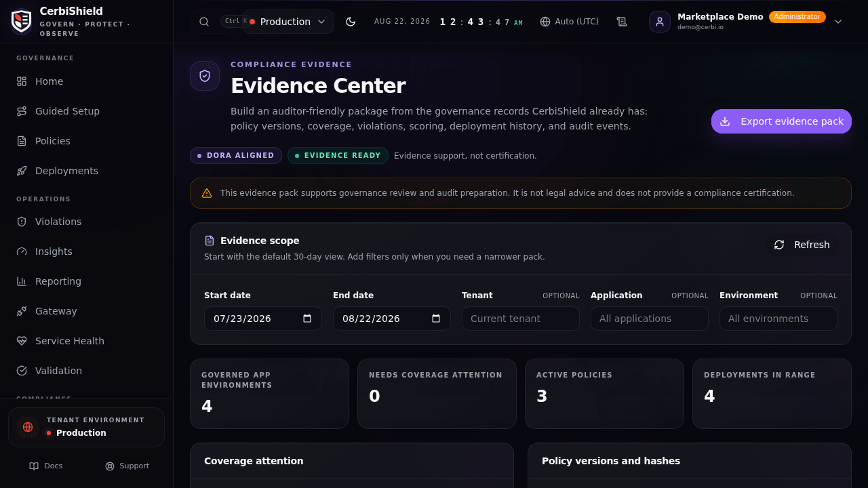This screenshot has width=868, height=488.
Task: Click the warning triangle icon
Action: (207, 193)
